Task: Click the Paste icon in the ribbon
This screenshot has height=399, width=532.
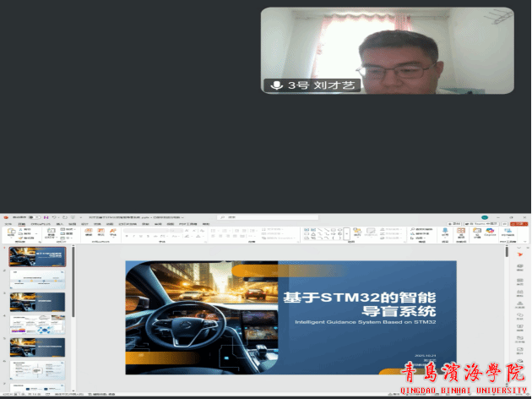Action: [13, 232]
